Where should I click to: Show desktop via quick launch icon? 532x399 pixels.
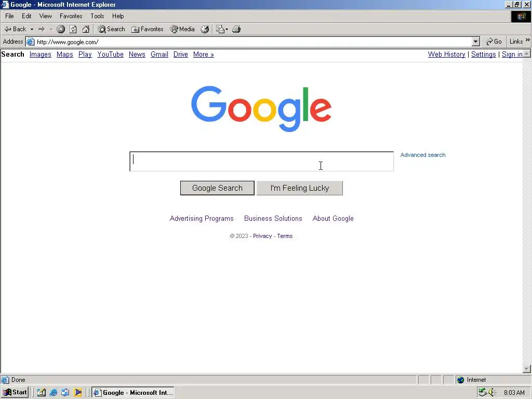42,393
